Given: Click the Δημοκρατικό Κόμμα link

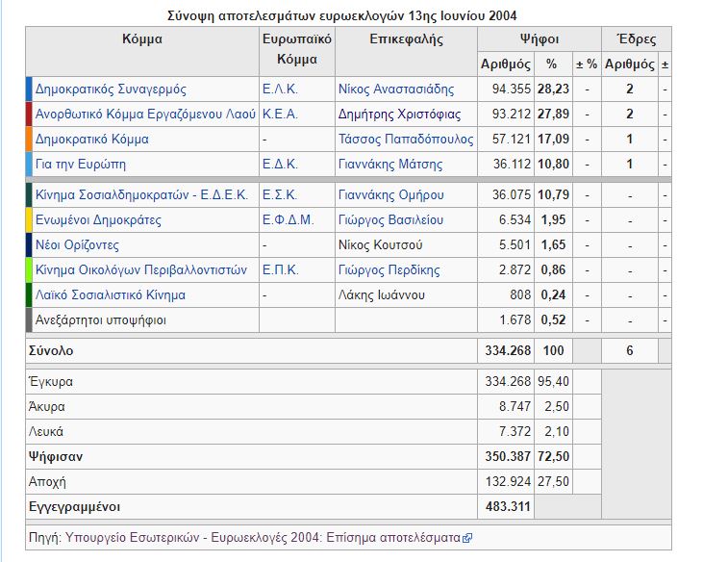Looking at the screenshot, I should [92, 140].
